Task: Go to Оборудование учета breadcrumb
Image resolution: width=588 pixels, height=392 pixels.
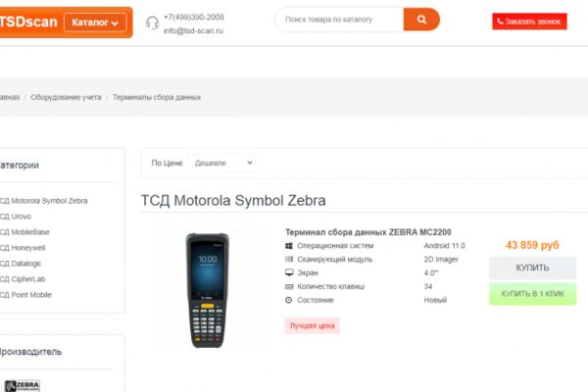Action: (66, 97)
